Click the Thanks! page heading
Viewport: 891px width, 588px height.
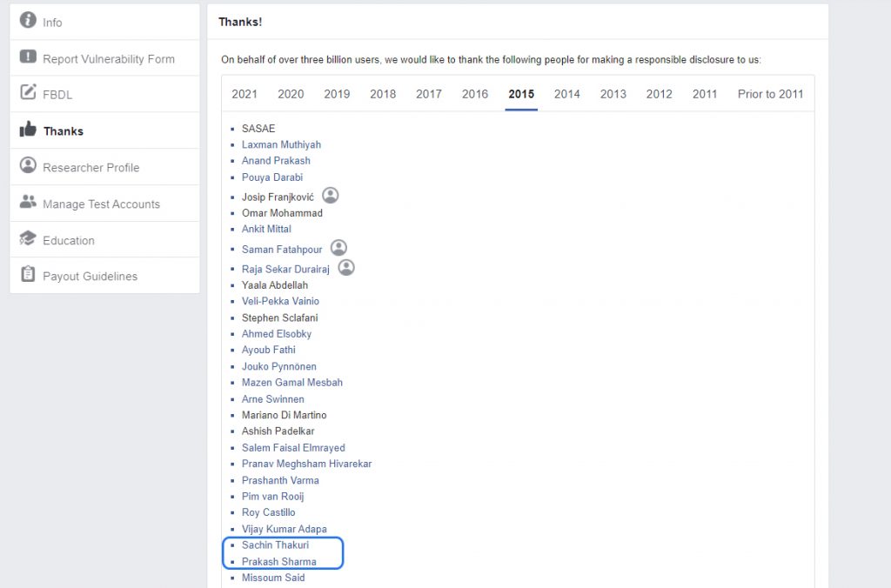240,22
